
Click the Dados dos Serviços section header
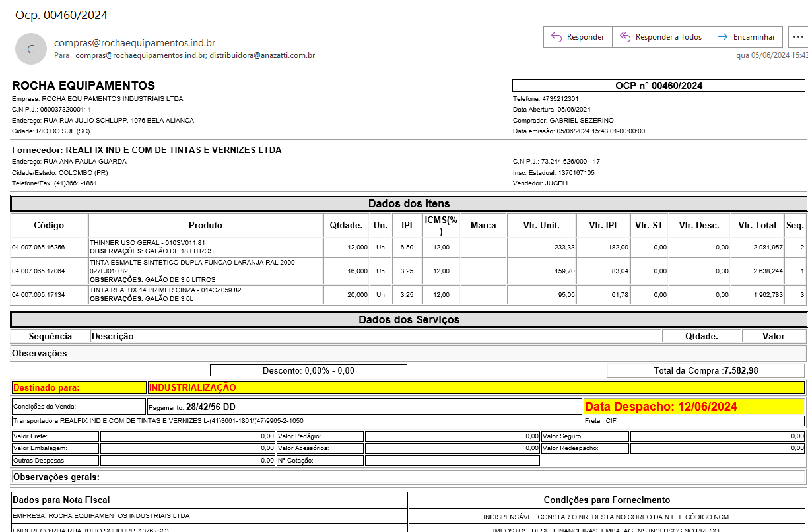409,319
